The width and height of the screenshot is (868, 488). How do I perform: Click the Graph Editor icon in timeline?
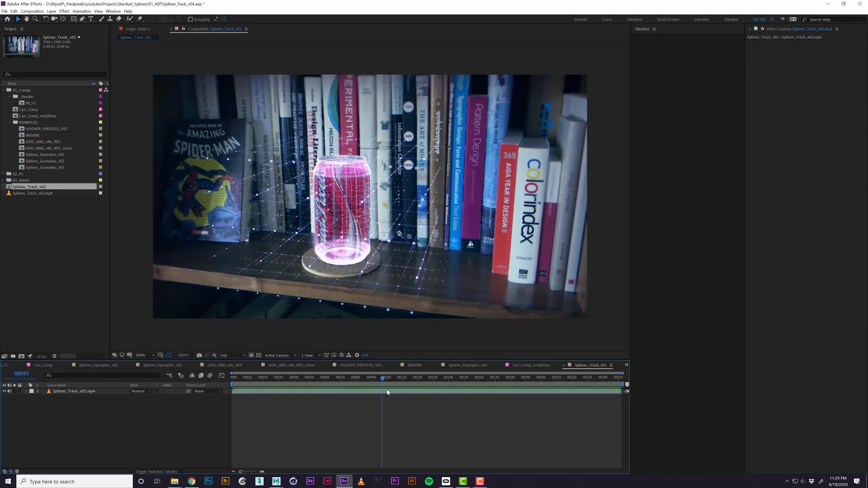pos(222,375)
